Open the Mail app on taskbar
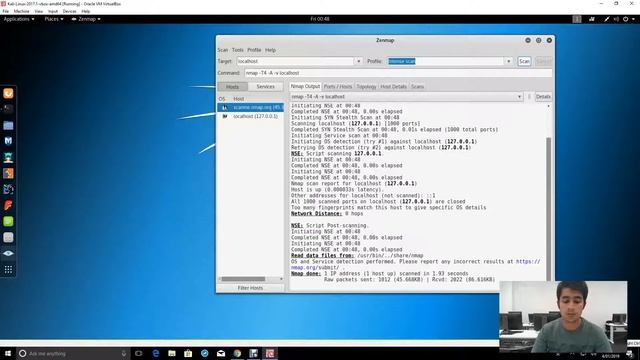The image size is (640, 360). (221, 353)
